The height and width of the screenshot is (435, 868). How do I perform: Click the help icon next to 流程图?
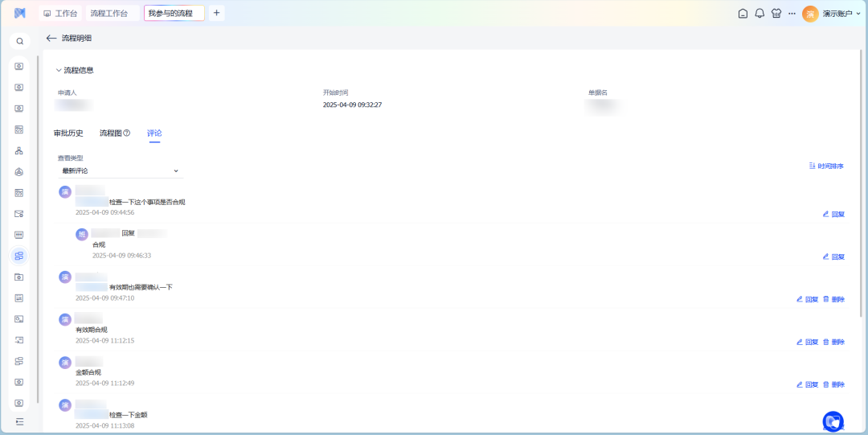(x=126, y=133)
